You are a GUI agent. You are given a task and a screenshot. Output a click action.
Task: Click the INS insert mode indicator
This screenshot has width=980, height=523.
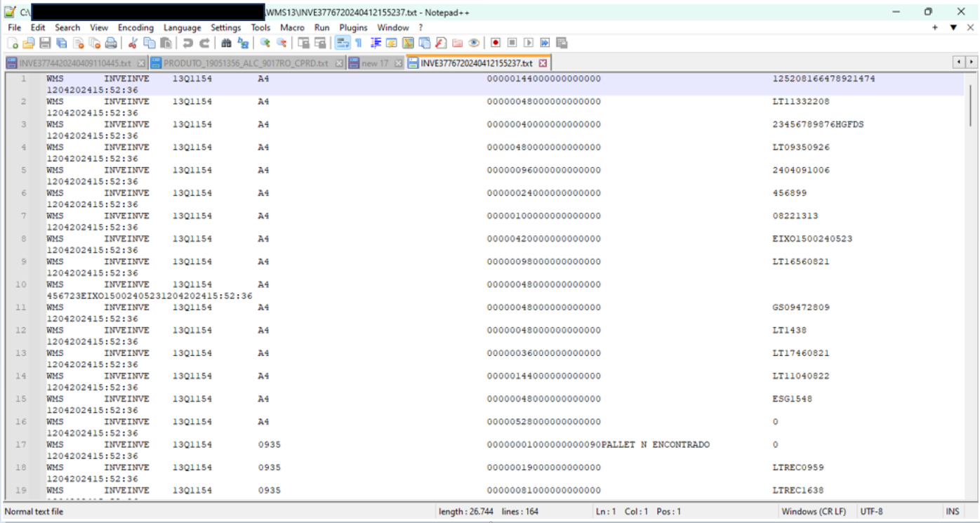952,512
